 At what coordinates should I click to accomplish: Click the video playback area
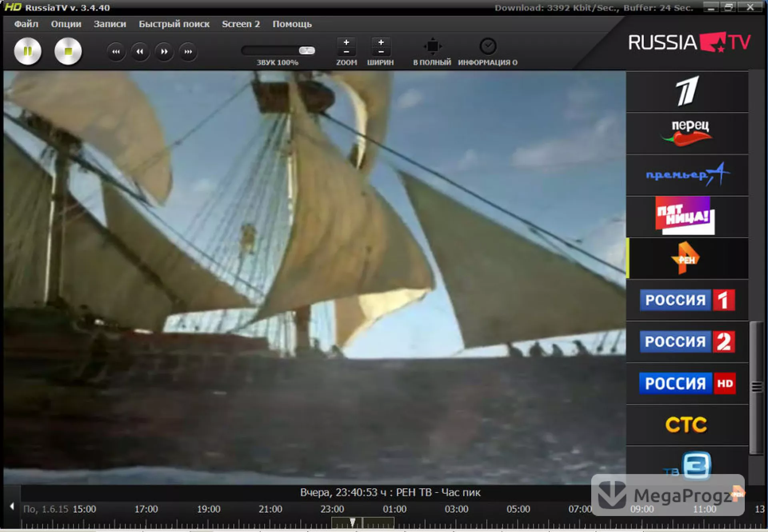click(x=314, y=278)
